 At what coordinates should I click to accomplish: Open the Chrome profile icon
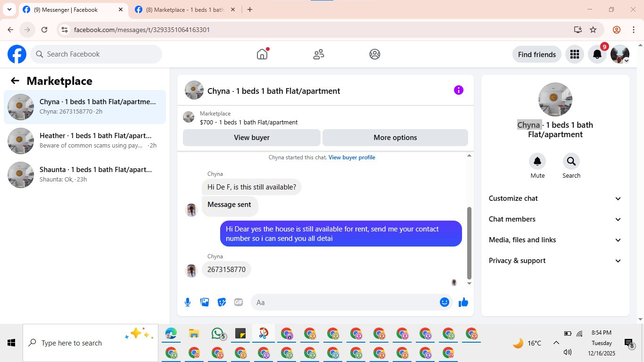[617, 30]
